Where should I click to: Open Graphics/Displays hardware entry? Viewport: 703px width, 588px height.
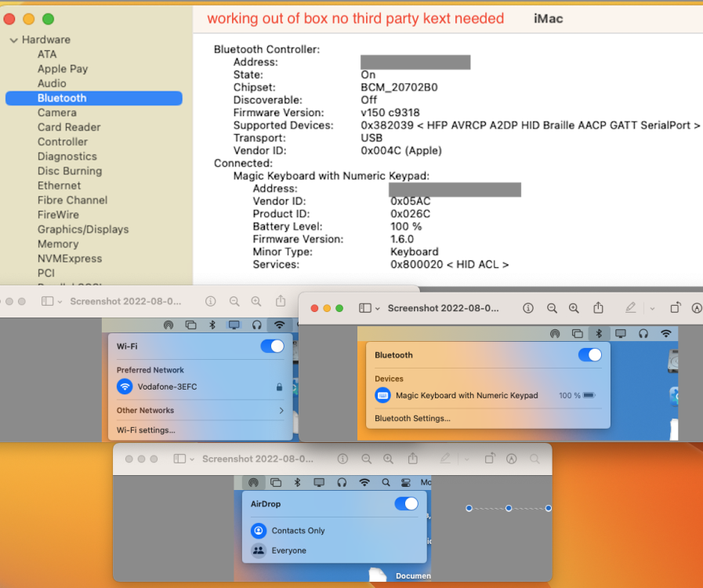point(83,229)
